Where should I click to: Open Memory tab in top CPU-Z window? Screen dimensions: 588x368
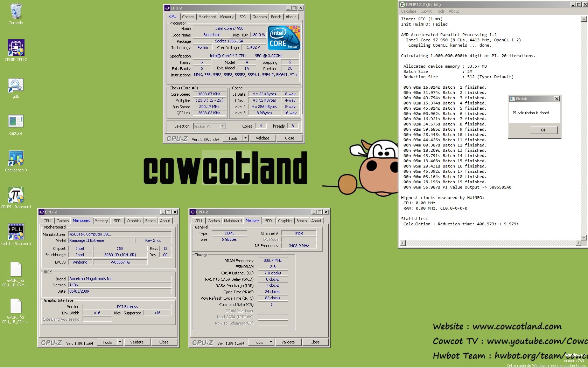click(x=227, y=17)
